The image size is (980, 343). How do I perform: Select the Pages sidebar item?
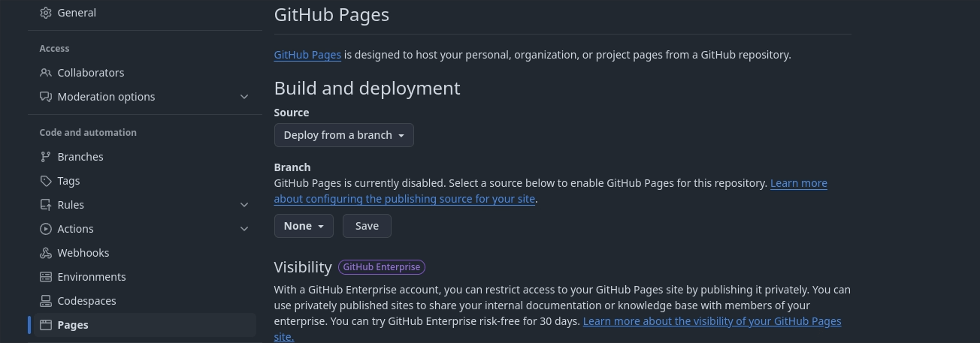point(145,325)
